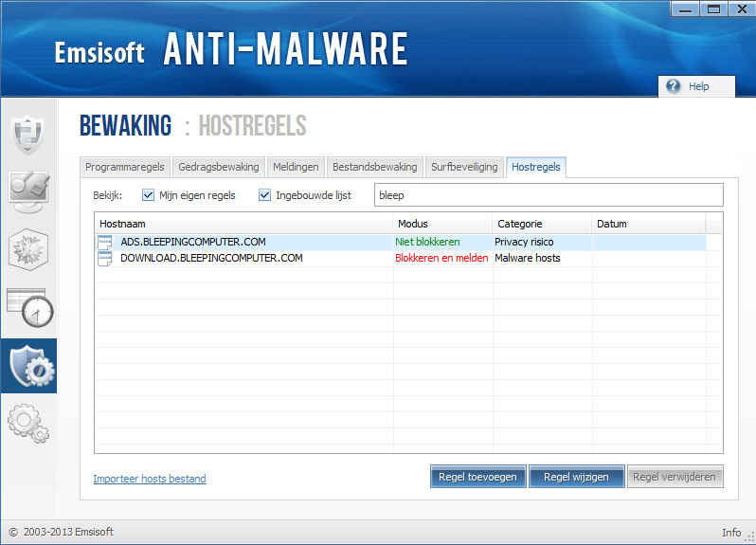Select the Hostregels tab

535,167
